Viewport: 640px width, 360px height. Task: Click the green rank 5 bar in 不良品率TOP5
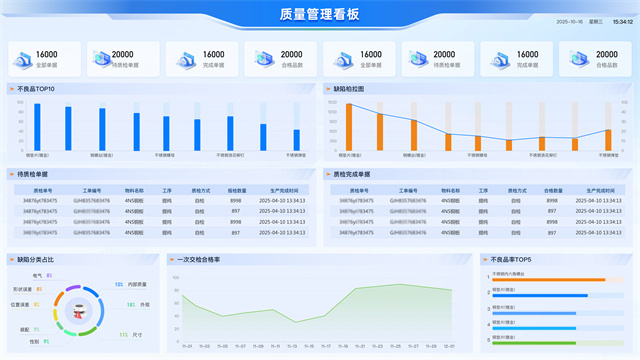(x=534, y=343)
